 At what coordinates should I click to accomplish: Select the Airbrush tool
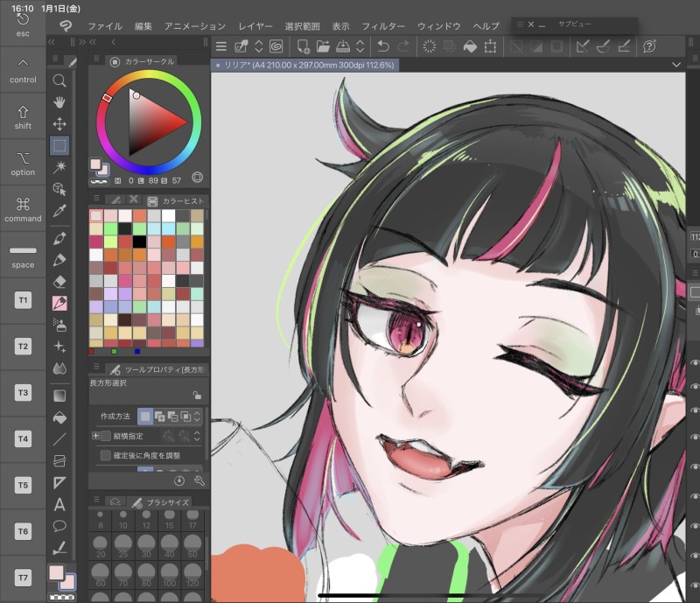click(59, 325)
